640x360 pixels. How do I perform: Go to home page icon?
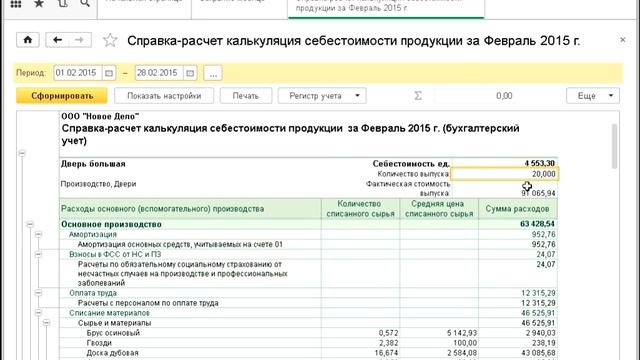point(28,40)
